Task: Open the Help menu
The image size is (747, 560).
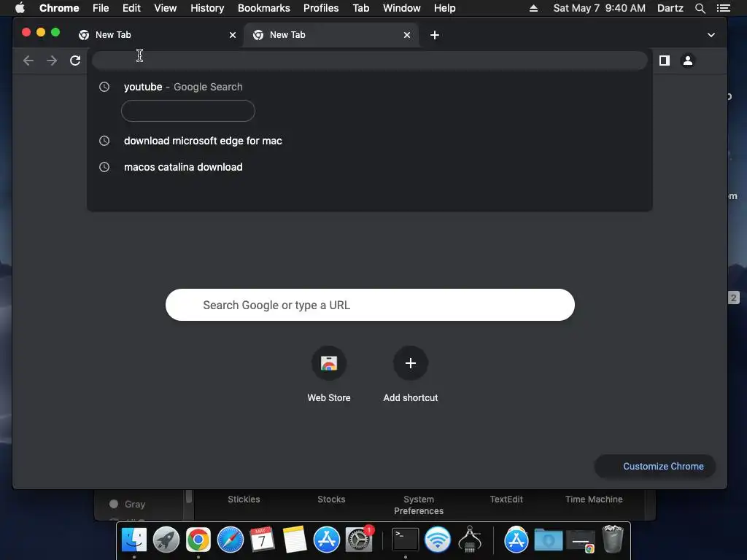Action: pos(444,8)
